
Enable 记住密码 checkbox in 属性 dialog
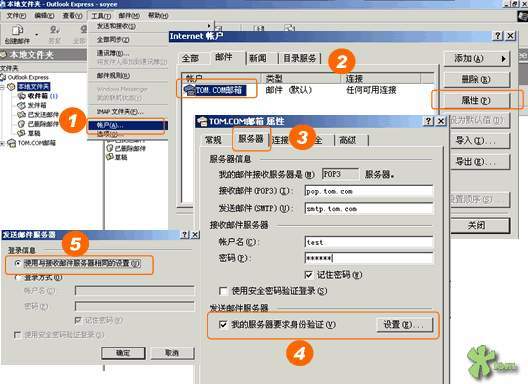point(308,275)
